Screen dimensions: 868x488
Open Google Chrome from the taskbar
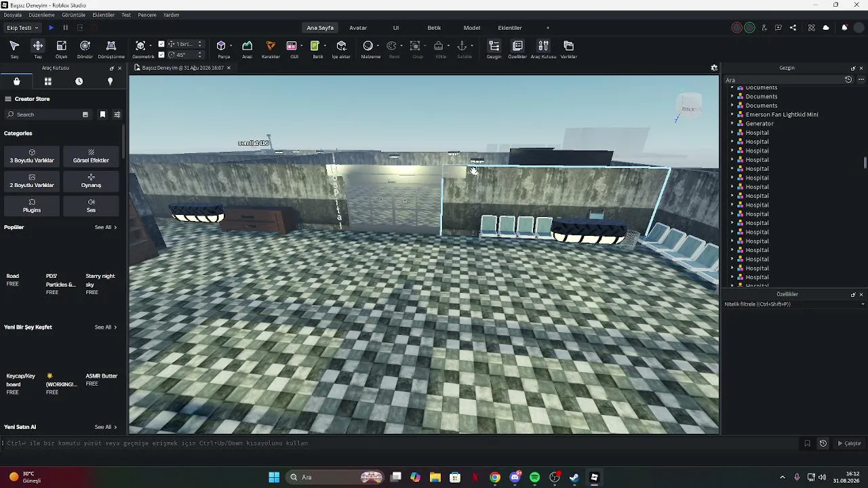coord(495,477)
